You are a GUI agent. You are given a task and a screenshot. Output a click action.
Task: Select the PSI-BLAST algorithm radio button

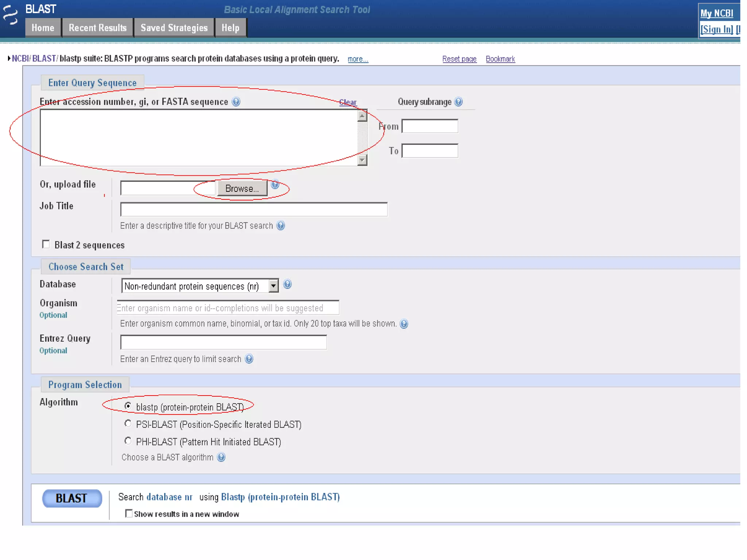coord(128,424)
